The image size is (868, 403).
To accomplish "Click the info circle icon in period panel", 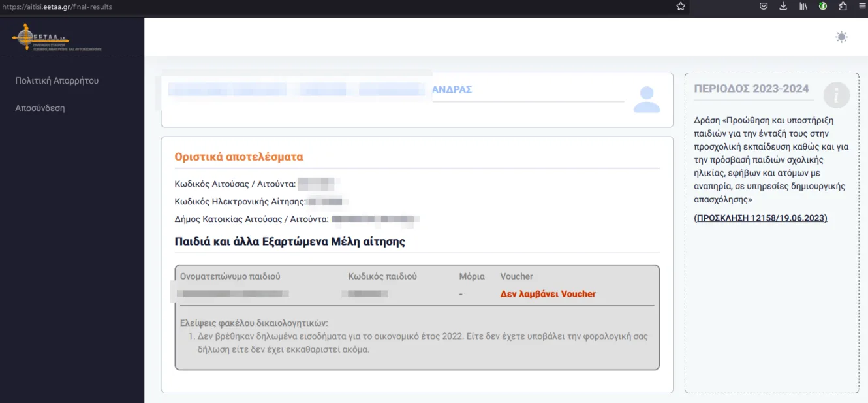I will pos(836,95).
